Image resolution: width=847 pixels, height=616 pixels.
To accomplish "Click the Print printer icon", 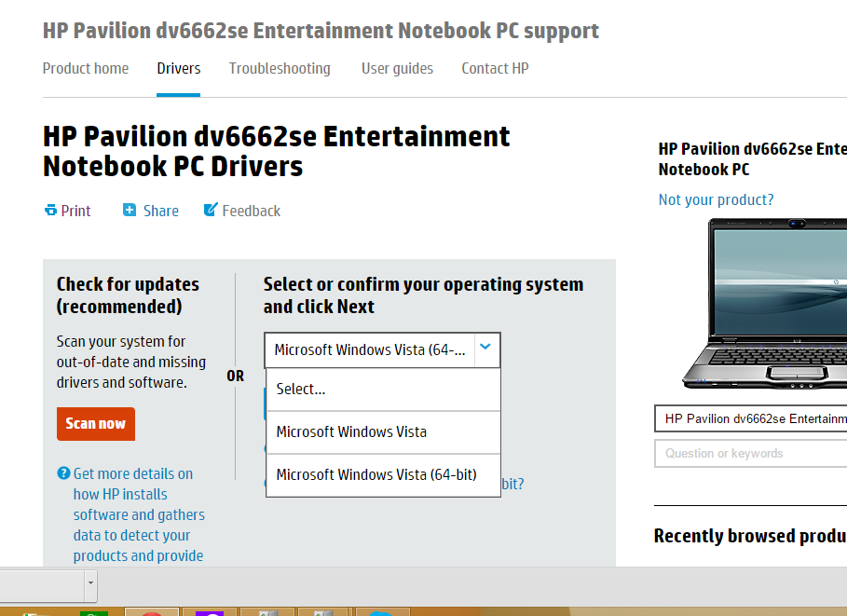I will point(50,211).
